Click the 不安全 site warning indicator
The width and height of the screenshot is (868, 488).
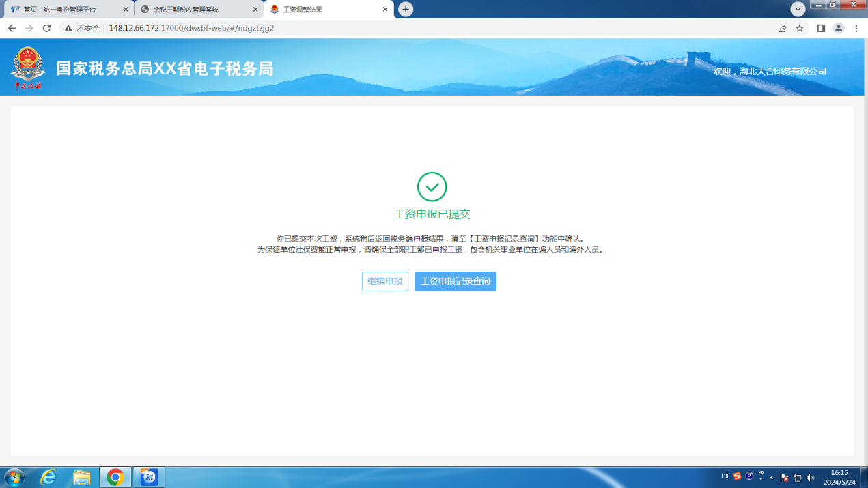82,29
